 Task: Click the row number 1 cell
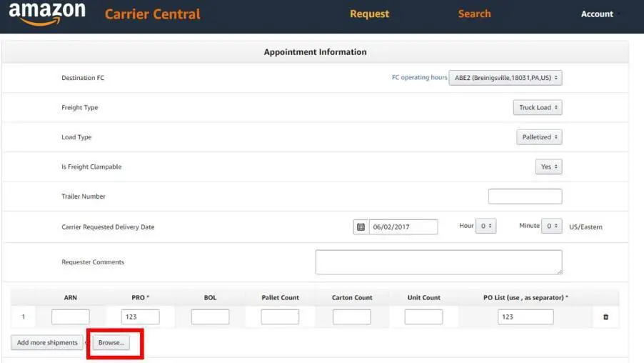click(24, 317)
